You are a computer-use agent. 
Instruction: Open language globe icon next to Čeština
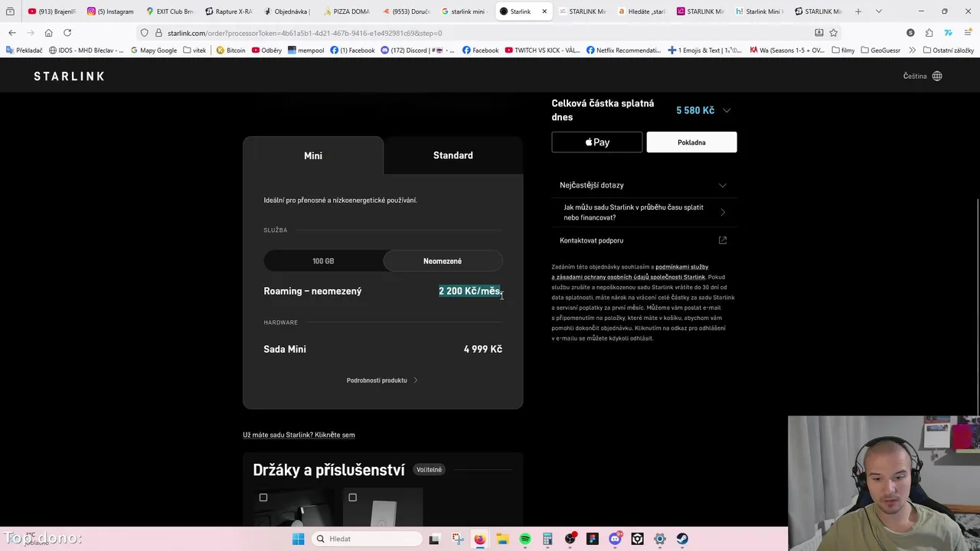[x=937, y=77]
